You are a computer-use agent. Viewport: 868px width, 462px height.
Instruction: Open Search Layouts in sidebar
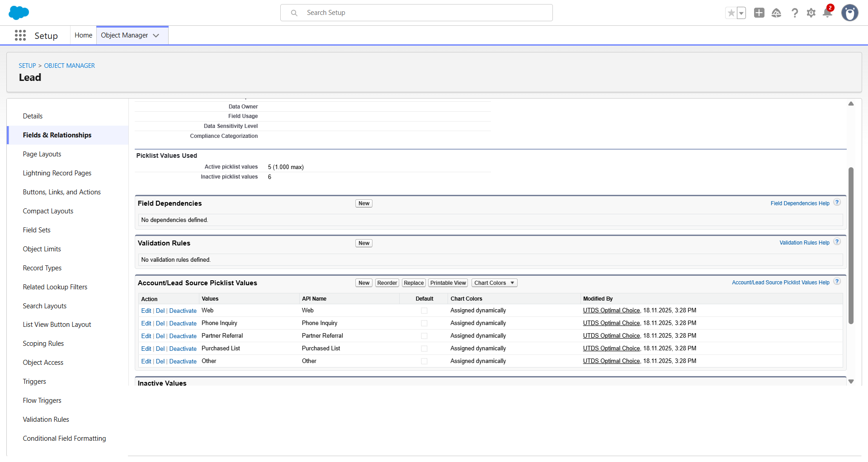click(x=45, y=306)
